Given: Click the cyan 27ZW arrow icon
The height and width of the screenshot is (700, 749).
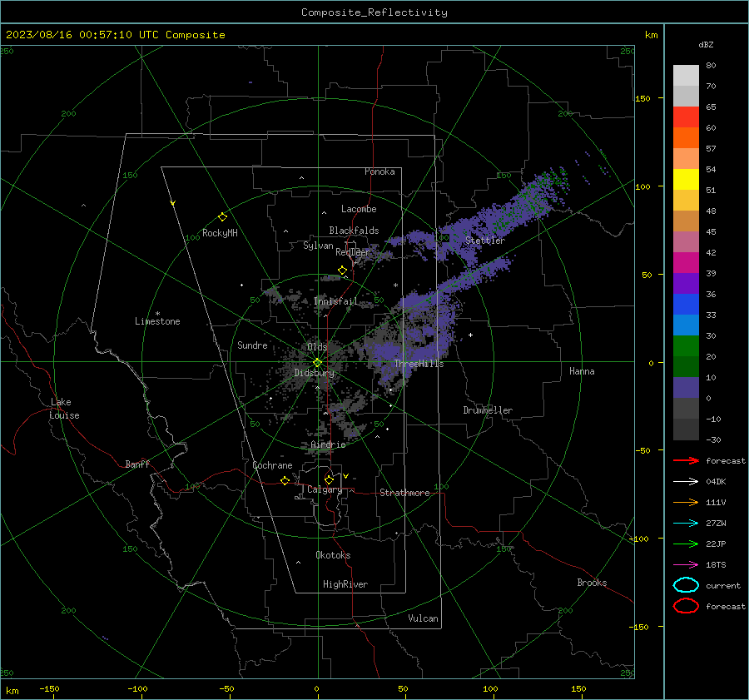Looking at the screenshot, I should click(x=686, y=524).
